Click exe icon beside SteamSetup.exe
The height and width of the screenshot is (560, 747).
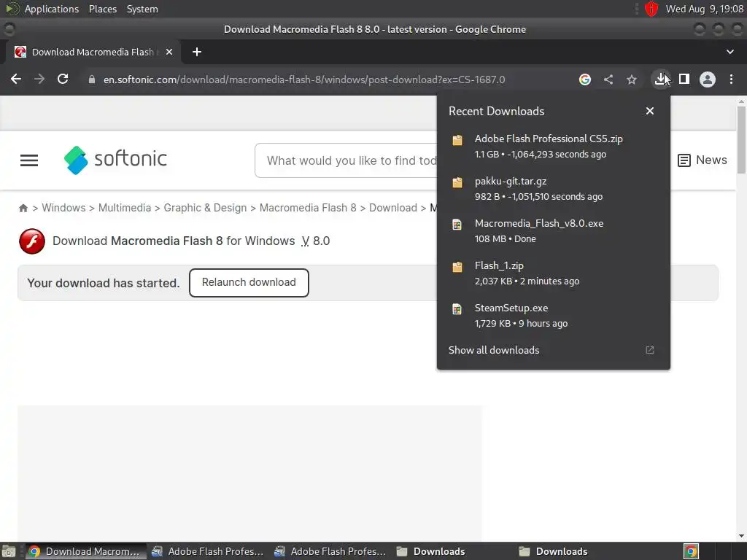click(457, 309)
